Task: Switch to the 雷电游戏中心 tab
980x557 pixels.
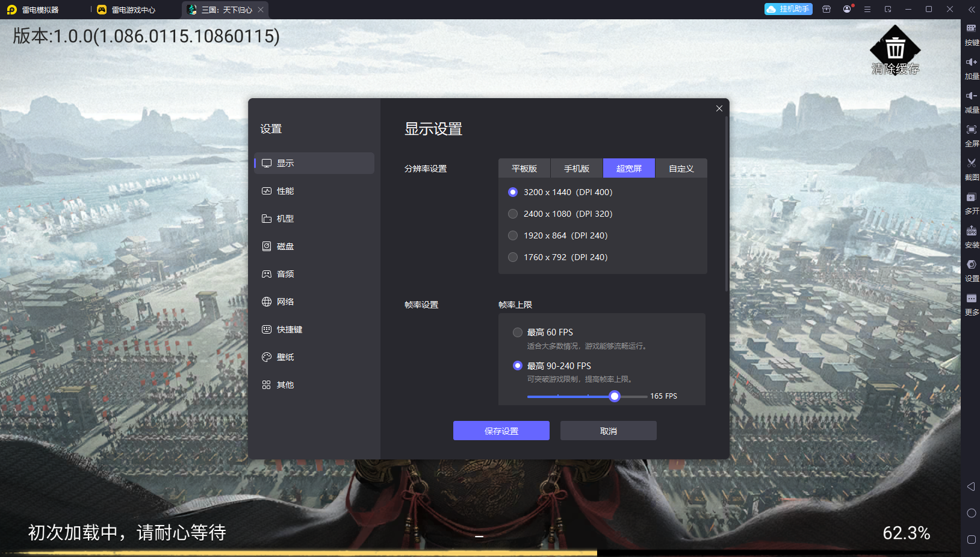Action: pyautogui.click(x=126, y=10)
